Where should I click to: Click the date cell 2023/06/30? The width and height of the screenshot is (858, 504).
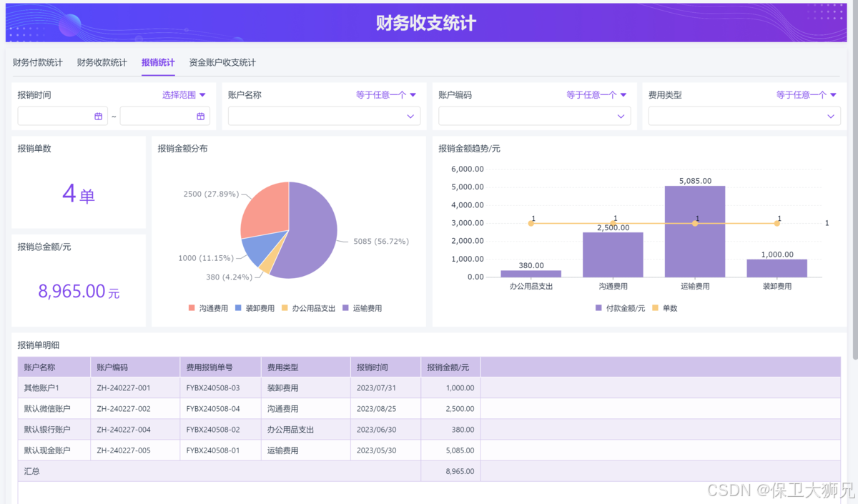(386, 430)
